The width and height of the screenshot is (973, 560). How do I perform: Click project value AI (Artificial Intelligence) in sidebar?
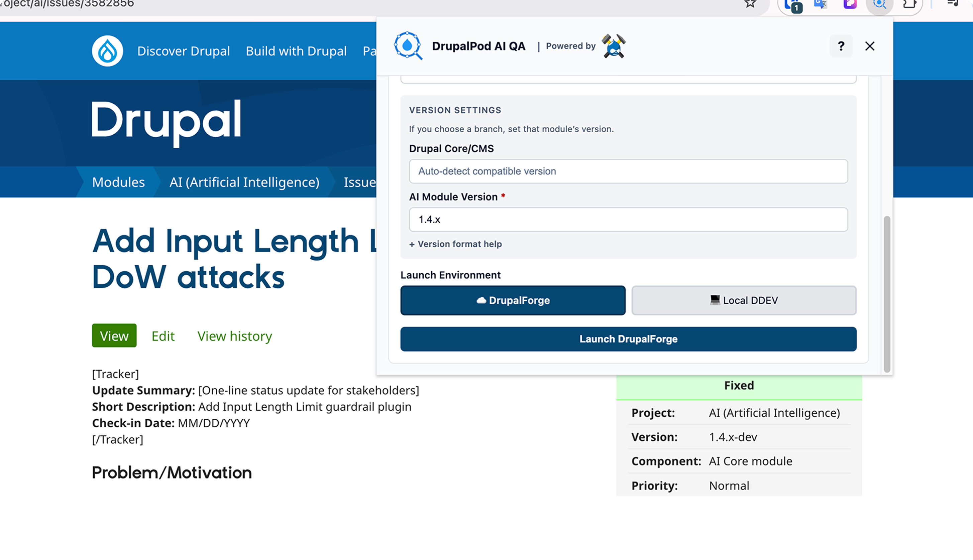coord(774,413)
